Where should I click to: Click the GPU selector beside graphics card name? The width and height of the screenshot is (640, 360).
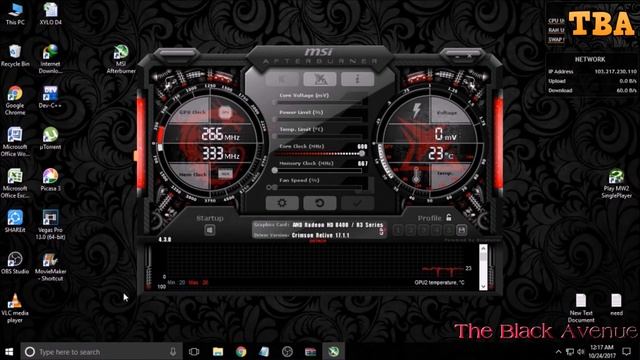coord(381,231)
